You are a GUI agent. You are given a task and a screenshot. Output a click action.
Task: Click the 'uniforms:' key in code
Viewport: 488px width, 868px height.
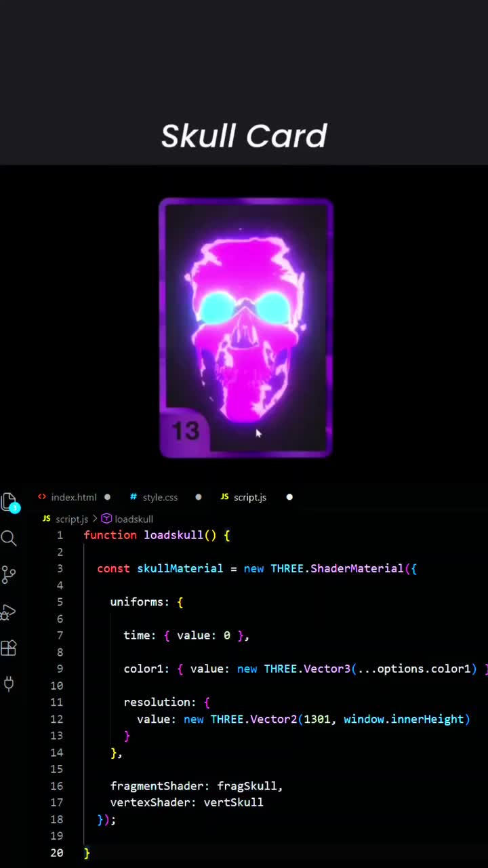pyautogui.click(x=140, y=602)
